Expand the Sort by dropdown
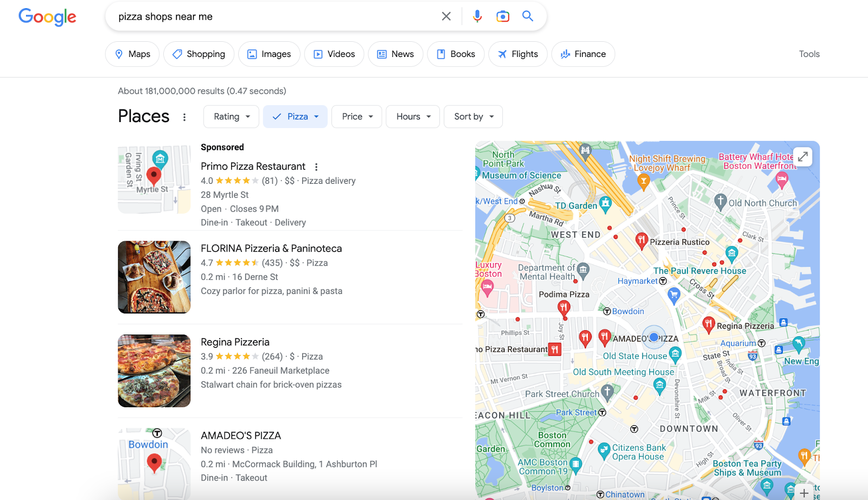 pos(473,117)
